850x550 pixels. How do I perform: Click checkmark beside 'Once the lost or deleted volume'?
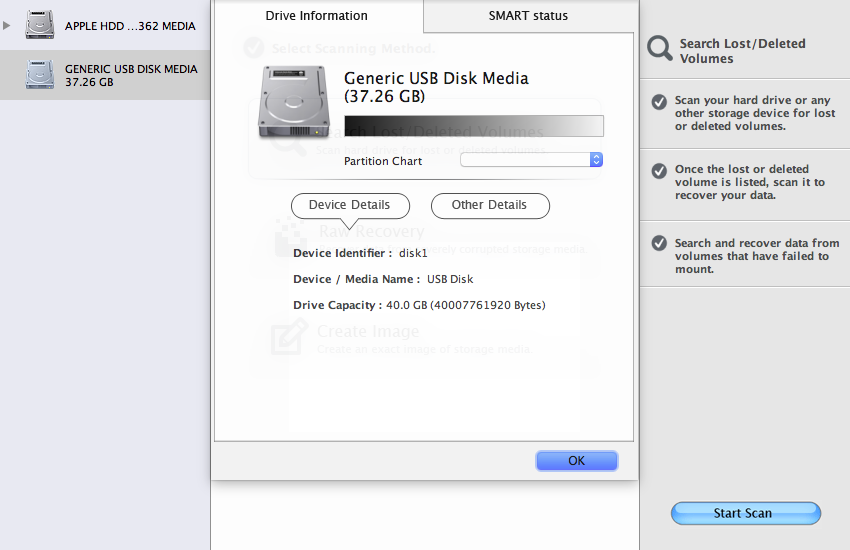pyautogui.click(x=659, y=171)
